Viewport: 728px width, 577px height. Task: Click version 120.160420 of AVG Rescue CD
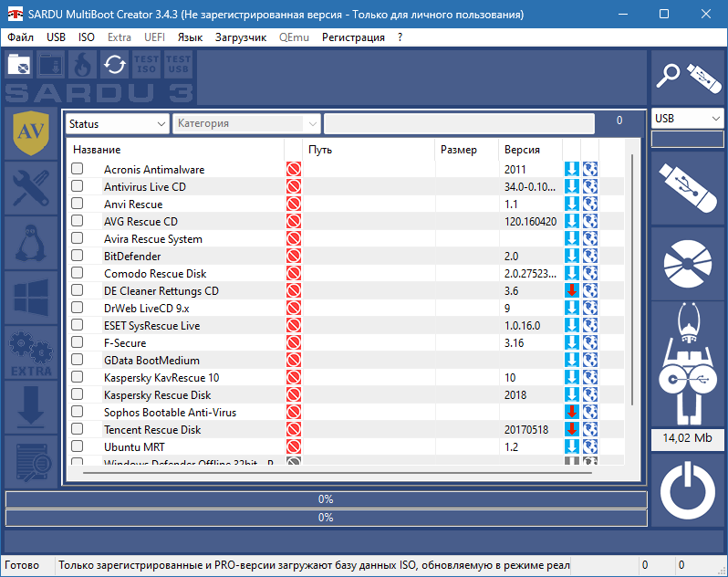[x=531, y=222]
